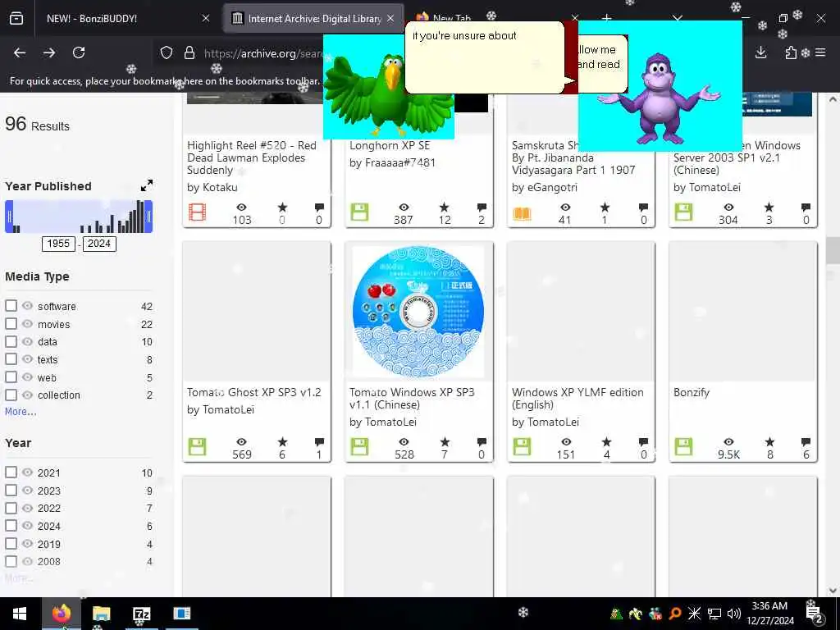
Task: Check the web media type box
Action: click(x=11, y=377)
